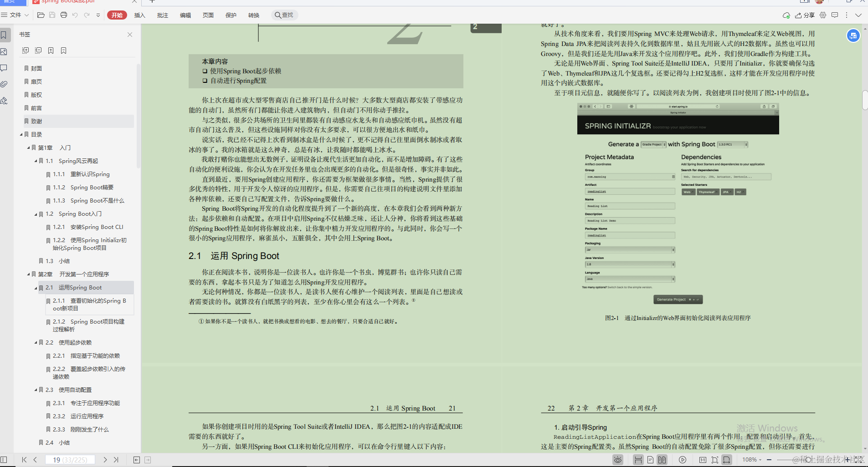The height and width of the screenshot is (467, 868).
Task: Undo the last action
Action: click(76, 15)
